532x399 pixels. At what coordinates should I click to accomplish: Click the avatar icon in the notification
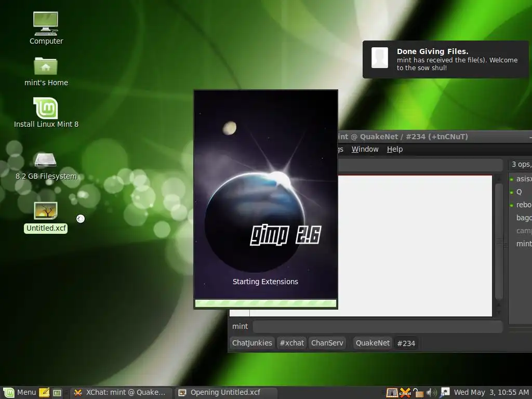(x=380, y=58)
